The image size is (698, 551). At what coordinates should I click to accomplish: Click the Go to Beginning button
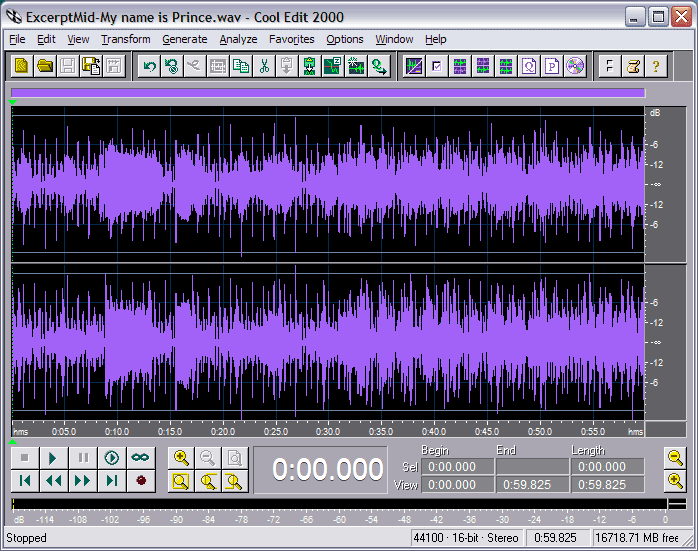point(24,481)
